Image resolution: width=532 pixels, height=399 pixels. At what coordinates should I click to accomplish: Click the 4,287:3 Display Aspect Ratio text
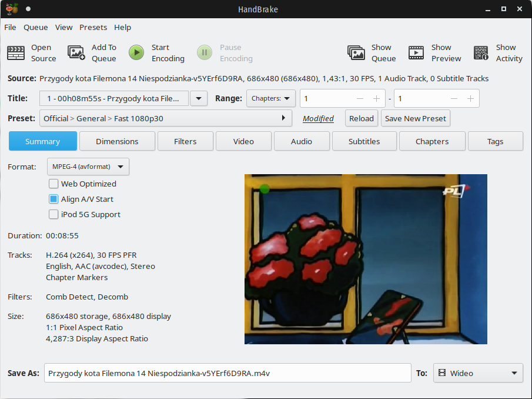click(x=96, y=338)
